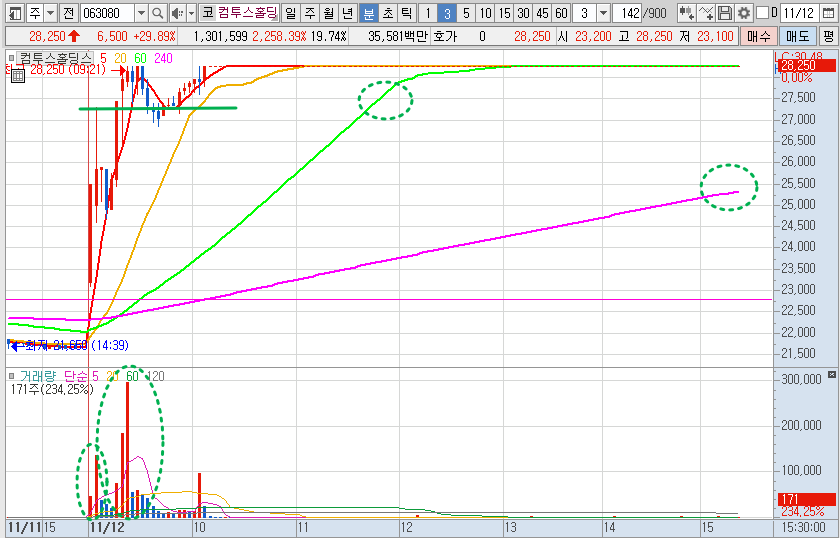Image resolution: width=840 pixels, height=538 pixels.
Task: Click the green 60 moving average label
Action: pyautogui.click(x=140, y=58)
